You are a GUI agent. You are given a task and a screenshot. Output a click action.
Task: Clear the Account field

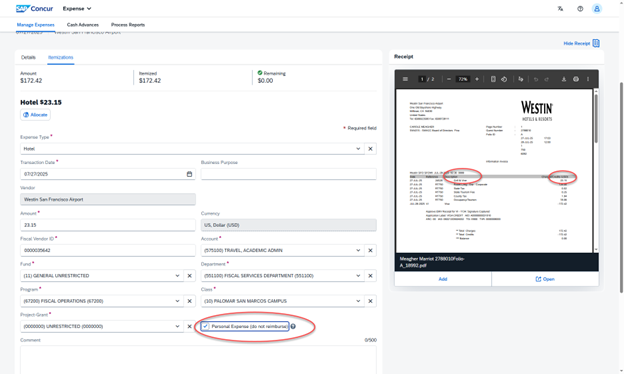(x=370, y=250)
